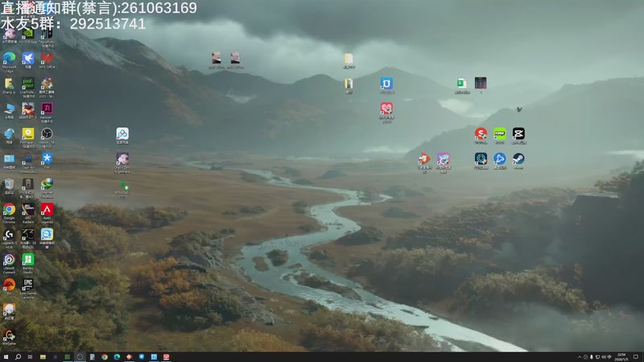
Task: Open the Microsoft Edge desktop shortcut
Action: 9,61
